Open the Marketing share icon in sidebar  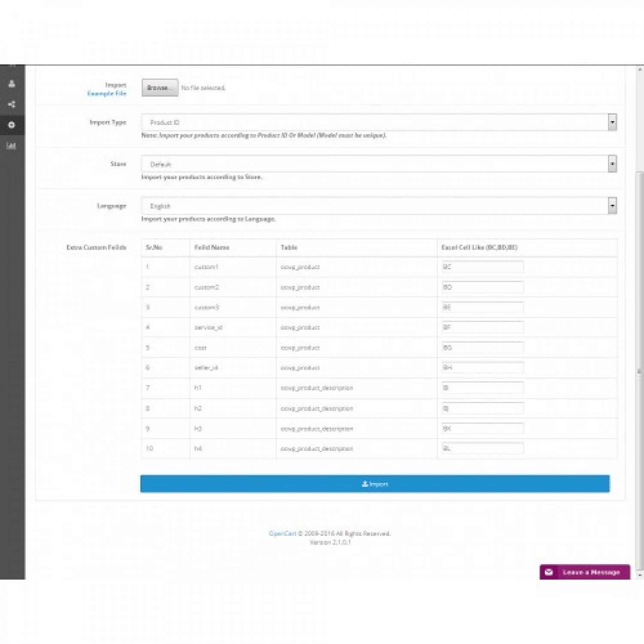tap(12, 104)
